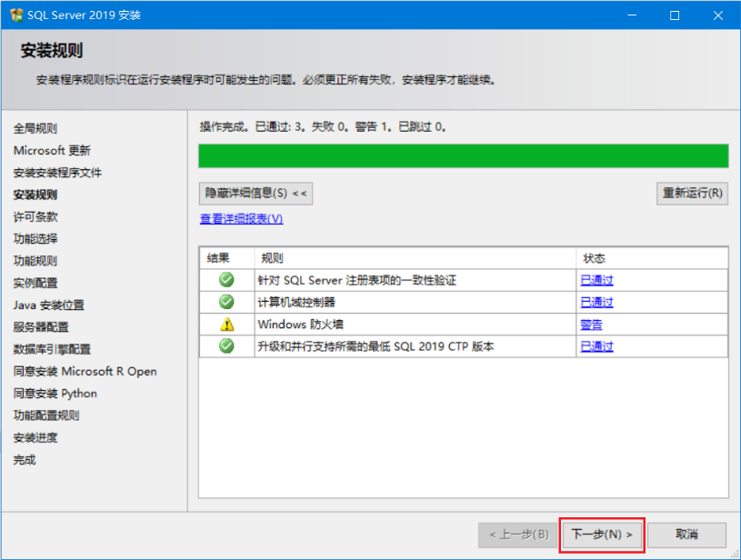741x560 pixels.
Task: Select 完成 step in sidebar
Action: coord(25,460)
